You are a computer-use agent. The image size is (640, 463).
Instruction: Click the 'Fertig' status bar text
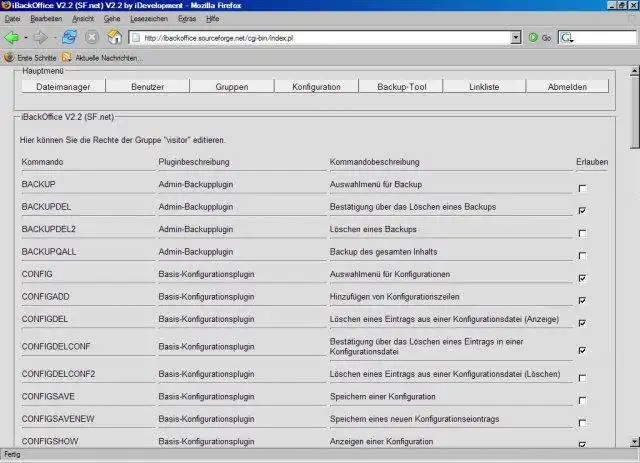(x=12, y=454)
